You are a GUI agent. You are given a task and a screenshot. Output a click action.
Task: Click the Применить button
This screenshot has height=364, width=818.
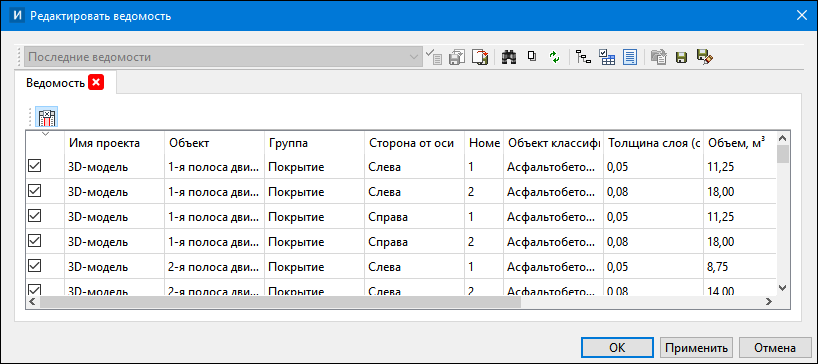(696, 348)
